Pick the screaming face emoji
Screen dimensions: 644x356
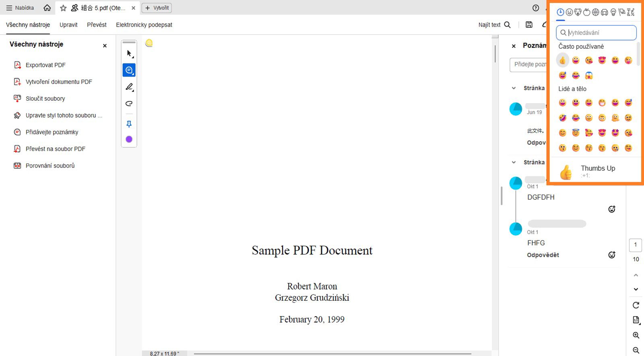589,75
